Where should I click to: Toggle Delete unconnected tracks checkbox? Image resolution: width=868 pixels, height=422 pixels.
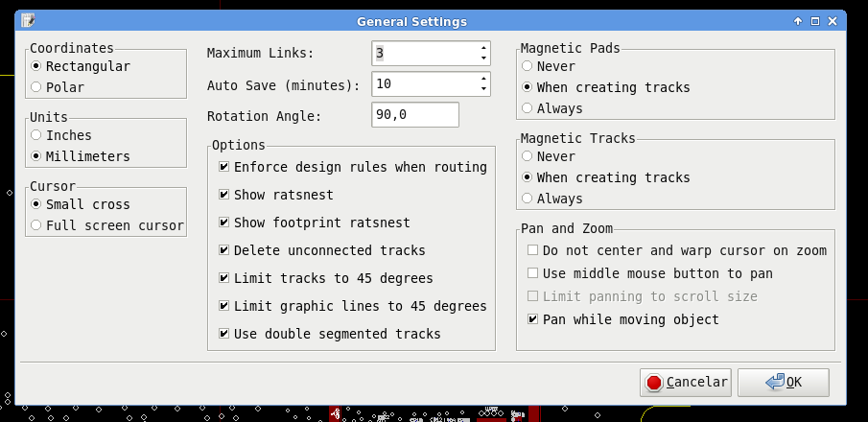coord(223,250)
